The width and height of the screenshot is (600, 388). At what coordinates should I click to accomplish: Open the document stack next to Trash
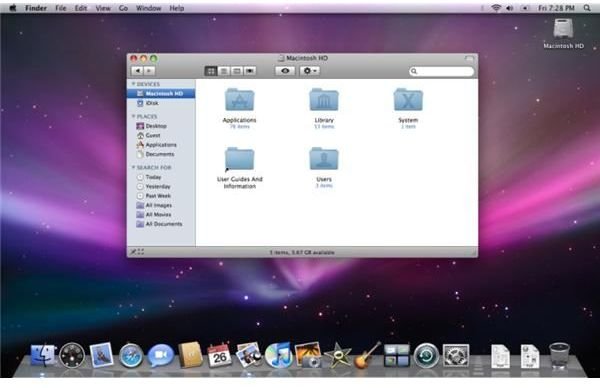point(530,356)
